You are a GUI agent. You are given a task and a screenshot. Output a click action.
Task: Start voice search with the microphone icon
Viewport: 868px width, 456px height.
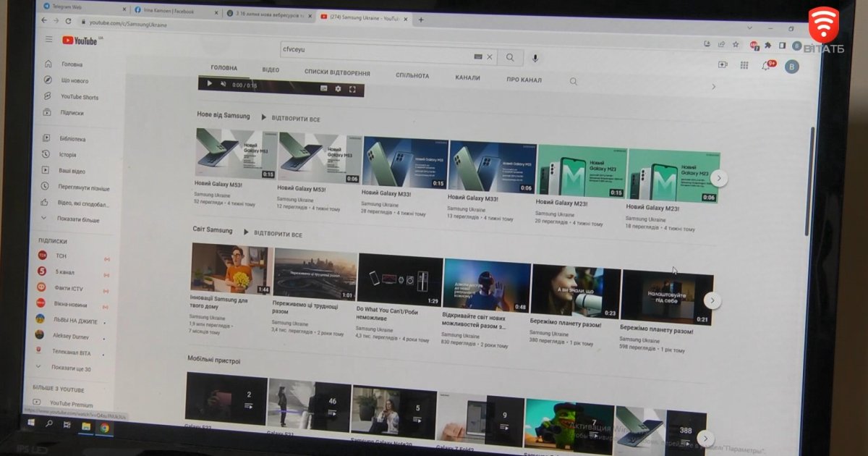click(x=535, y=58)
